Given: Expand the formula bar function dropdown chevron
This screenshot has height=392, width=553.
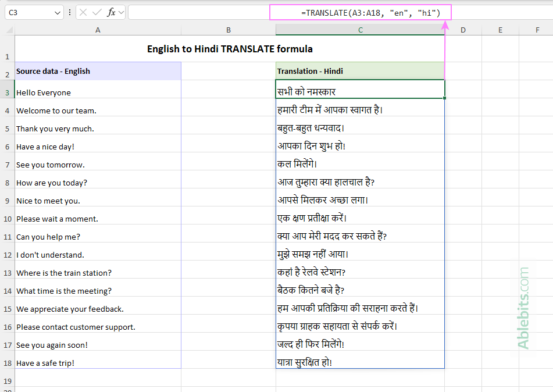Looking at the screenshot, I should [x=122, y=13].
